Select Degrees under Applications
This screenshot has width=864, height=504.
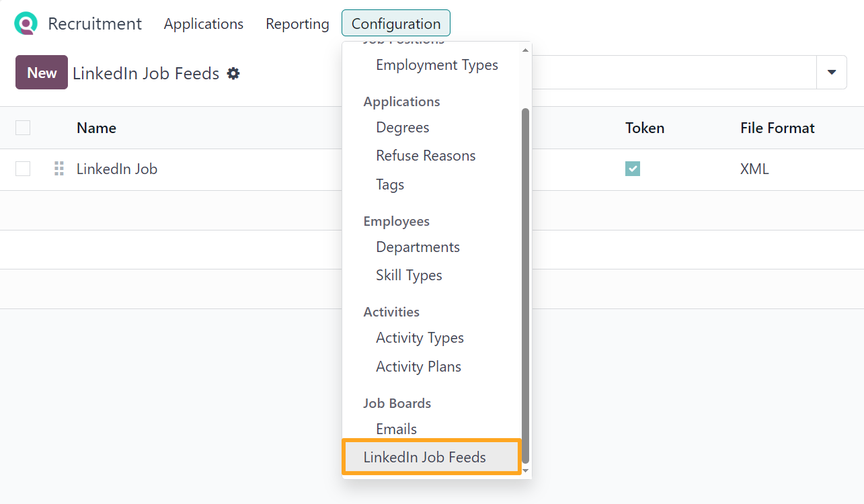pos(402,127)
